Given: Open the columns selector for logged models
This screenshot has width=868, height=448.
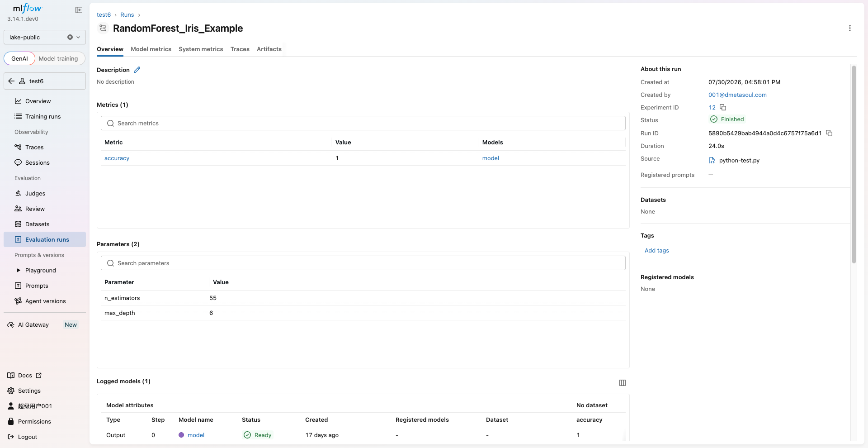Looking at the screenshot, I should tap(623, 383).
